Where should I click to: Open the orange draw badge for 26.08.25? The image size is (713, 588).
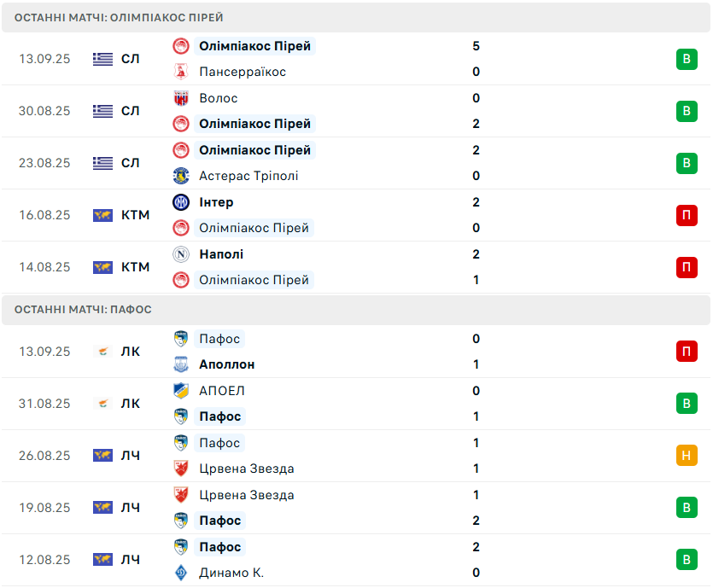point(687,456)
